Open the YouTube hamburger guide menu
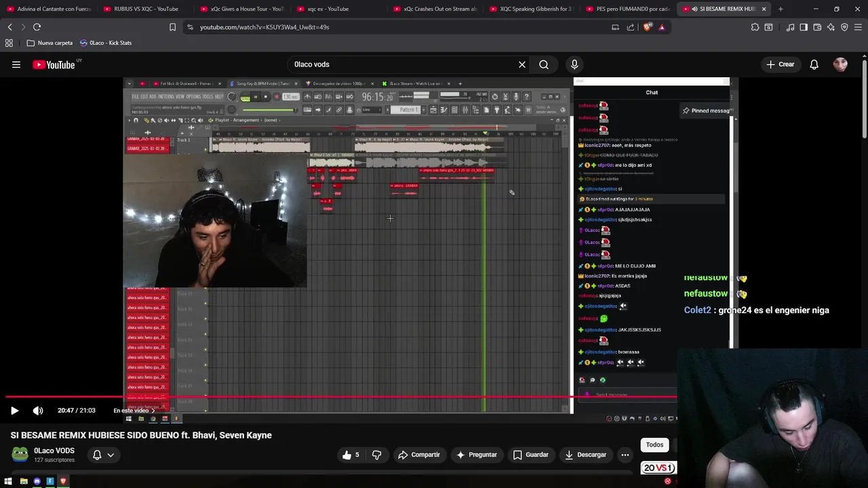Image resolution: width=868 pixels, height=488 pixels. tap(16, 64)
